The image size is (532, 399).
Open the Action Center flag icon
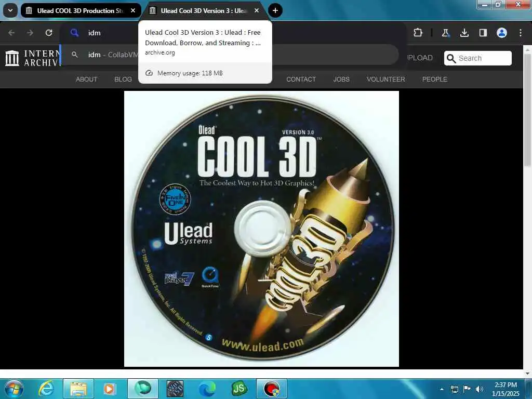click(x=467, y=389)
